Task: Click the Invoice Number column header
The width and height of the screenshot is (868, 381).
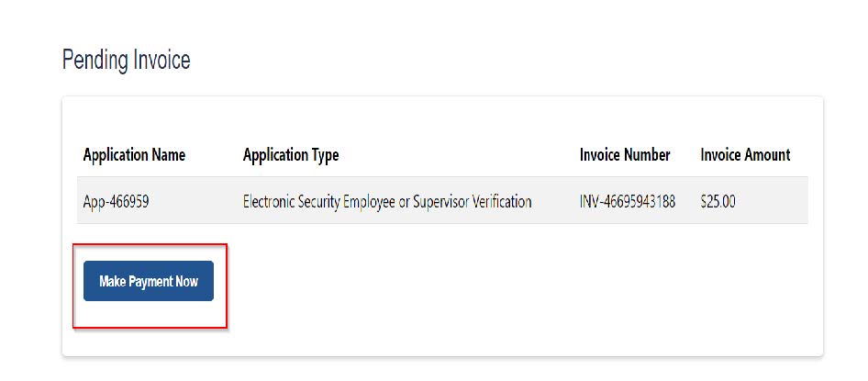Action: click(625, 155)
